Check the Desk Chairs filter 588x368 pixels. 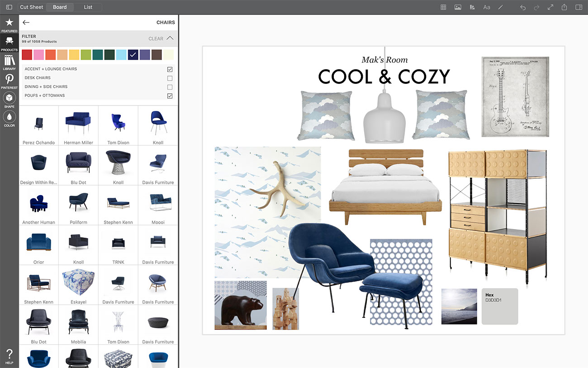(170, 78)
